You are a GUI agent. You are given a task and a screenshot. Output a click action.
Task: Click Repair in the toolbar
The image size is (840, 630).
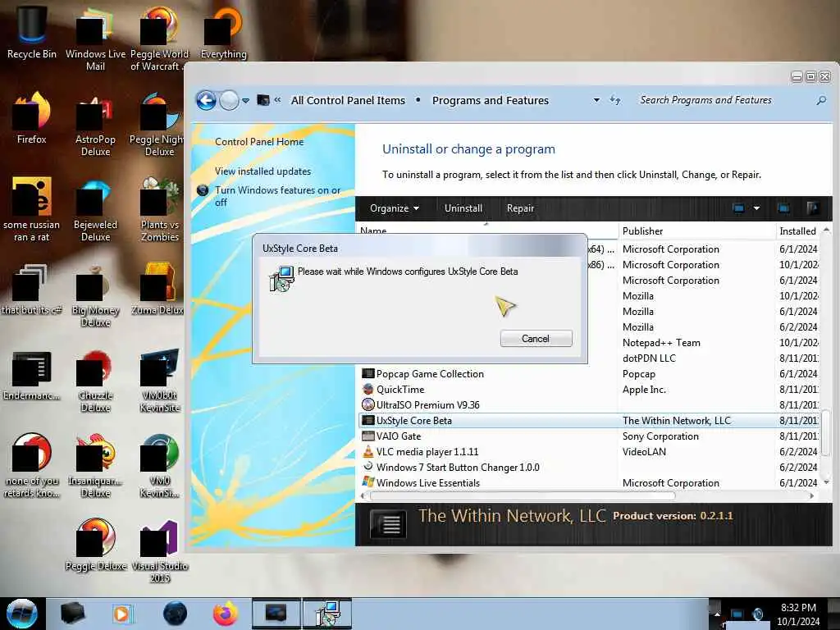point(520,208)
